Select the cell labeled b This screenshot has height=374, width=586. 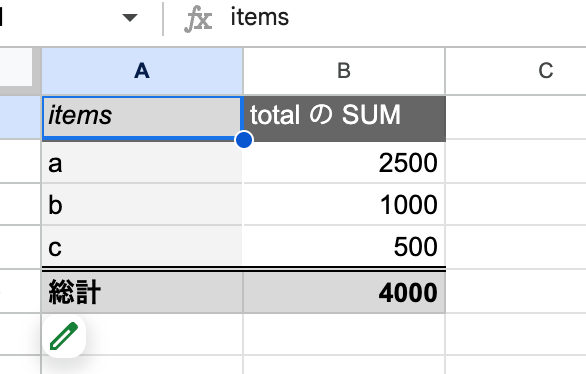point(142,204)
